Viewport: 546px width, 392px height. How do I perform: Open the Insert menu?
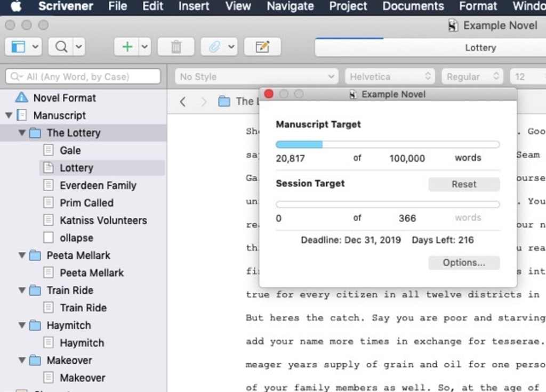click(x=194, y=6)
